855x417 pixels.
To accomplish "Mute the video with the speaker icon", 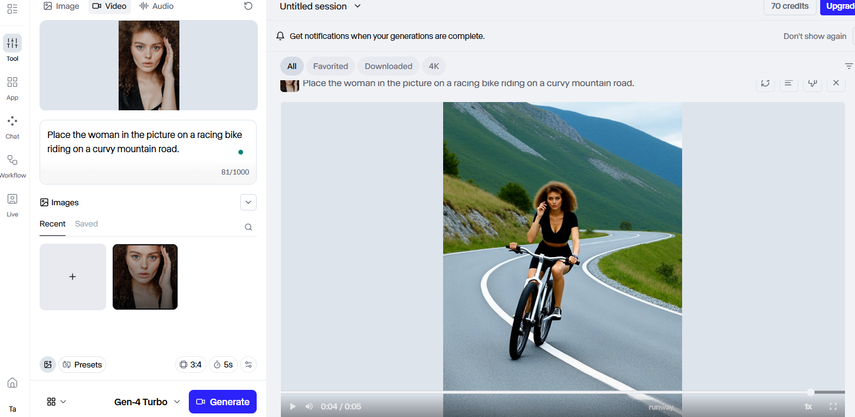I will [309, 407].
